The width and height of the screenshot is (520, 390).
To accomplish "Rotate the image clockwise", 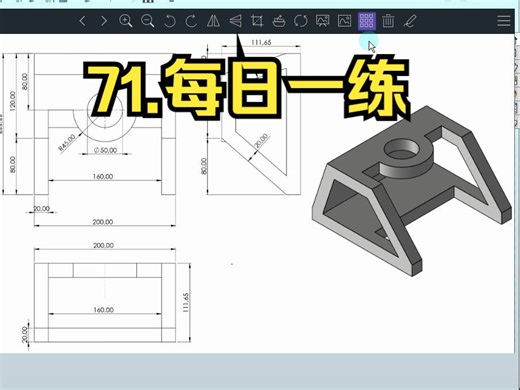I will 191,21.
